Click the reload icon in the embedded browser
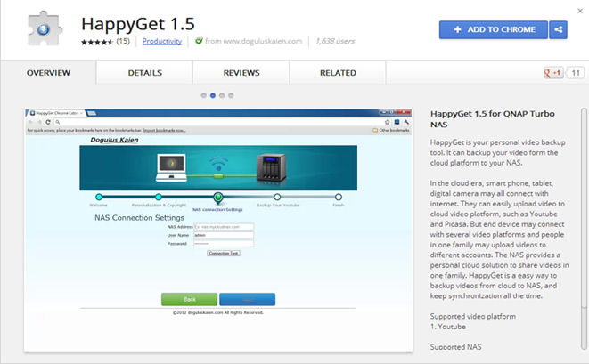This screenshot has width=589, height=364. click(48, 122)
